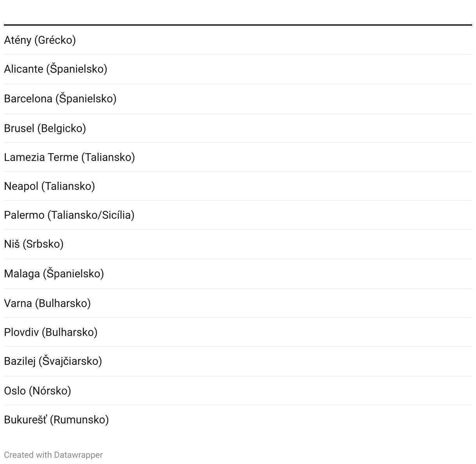Image resolution: width=476 pixels, height=464 pixels.
Task: Select the Oslo (Nórsko) row
Action: point(238,391)
